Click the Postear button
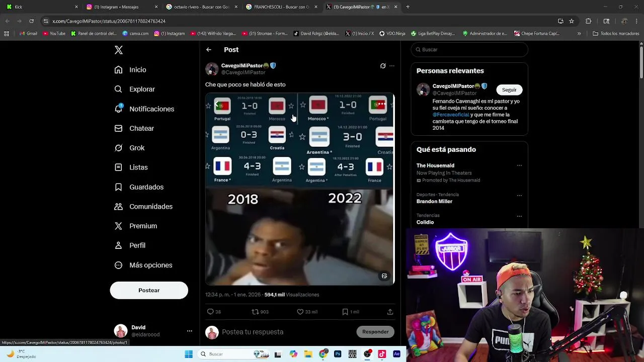The height and width of the screenshot is (362, 644). pyautogui.click(x=149, y=290)
